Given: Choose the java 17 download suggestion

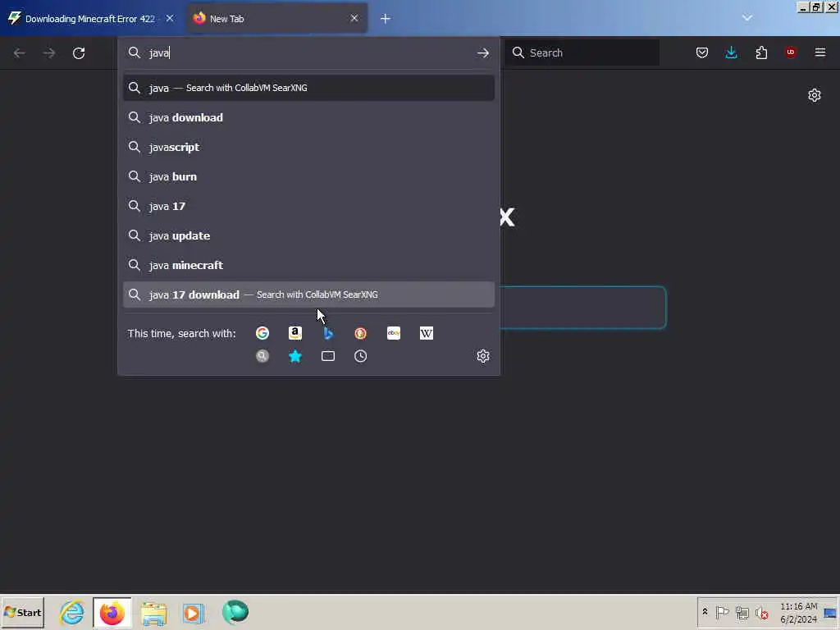Looking at the screenshot, I should coord(308,294).
